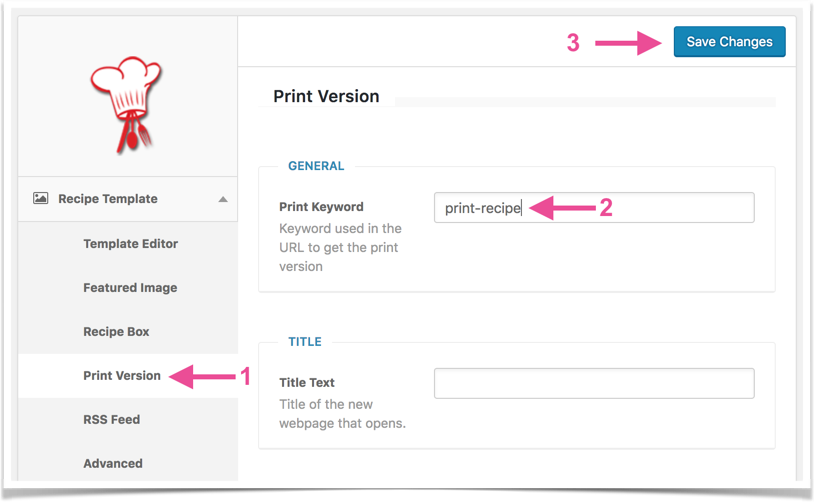Open the Template Editor settings

130,243
